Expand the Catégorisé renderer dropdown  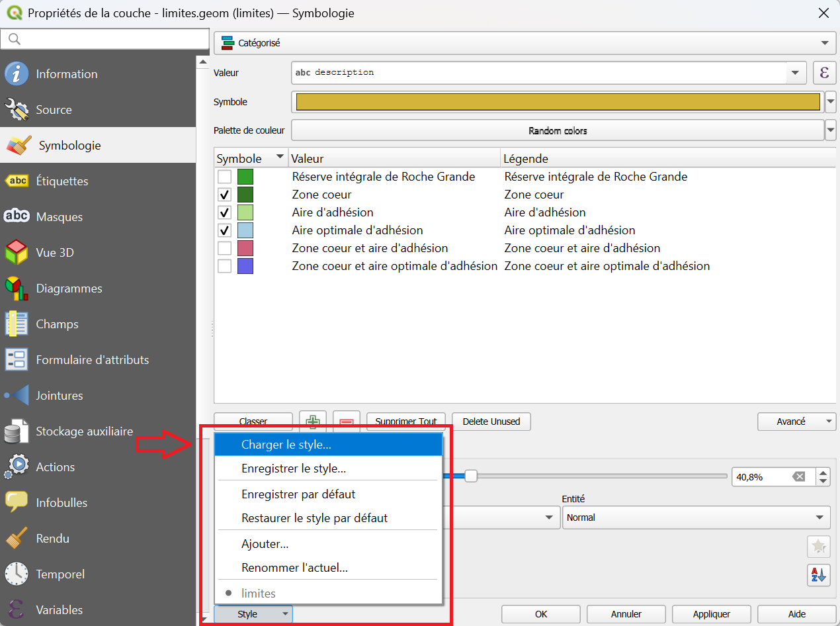[525, 43]
